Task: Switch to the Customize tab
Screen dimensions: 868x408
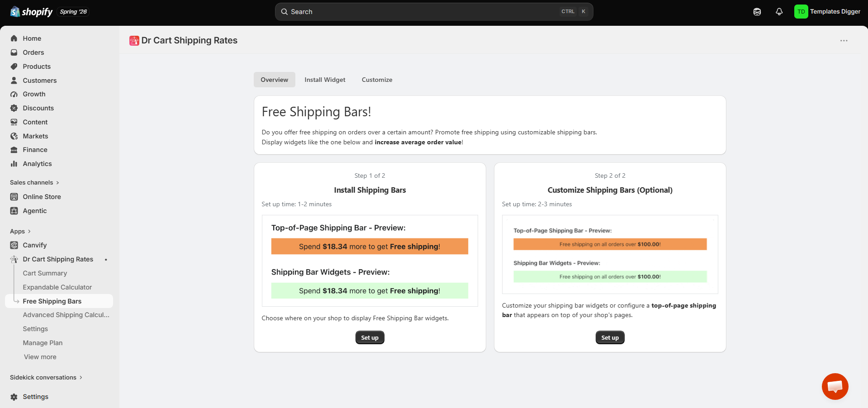Action: click(x=377, y=80)
